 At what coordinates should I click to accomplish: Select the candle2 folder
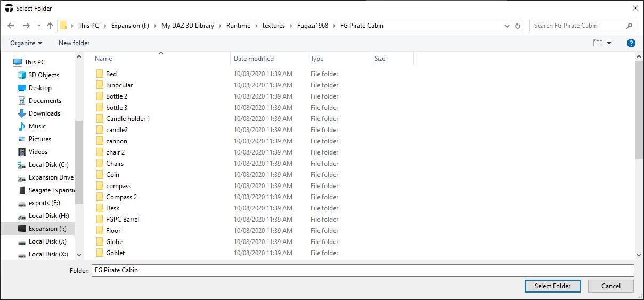coord(117,130)
